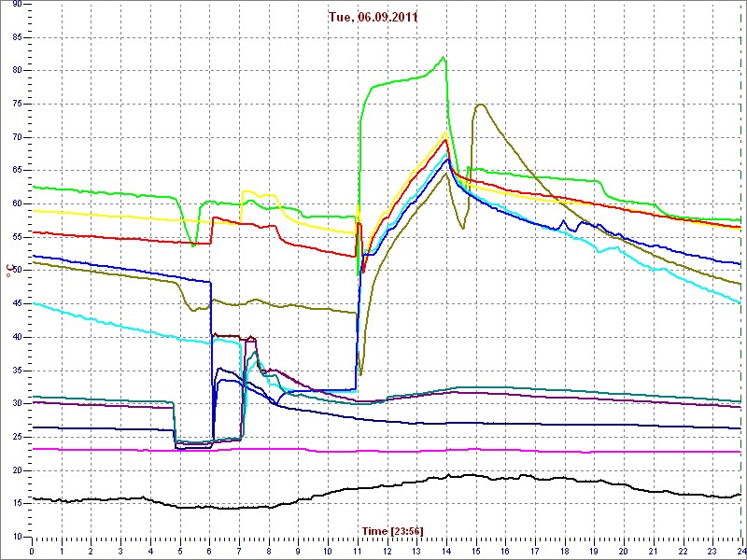Click hour 9 on the time axis
Image resolution: width=747 pixels, height=560 pixels.
[x=298, y=552]
